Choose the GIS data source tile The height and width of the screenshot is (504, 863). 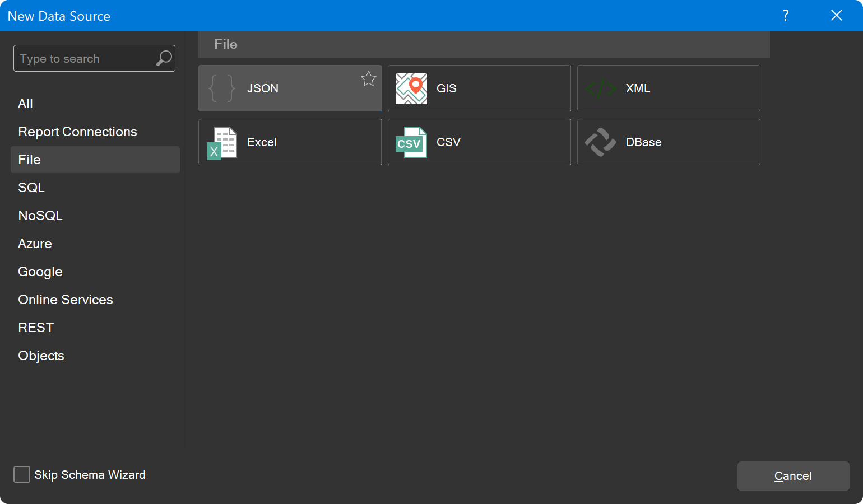pyautogui.click(x=479, y=88)
